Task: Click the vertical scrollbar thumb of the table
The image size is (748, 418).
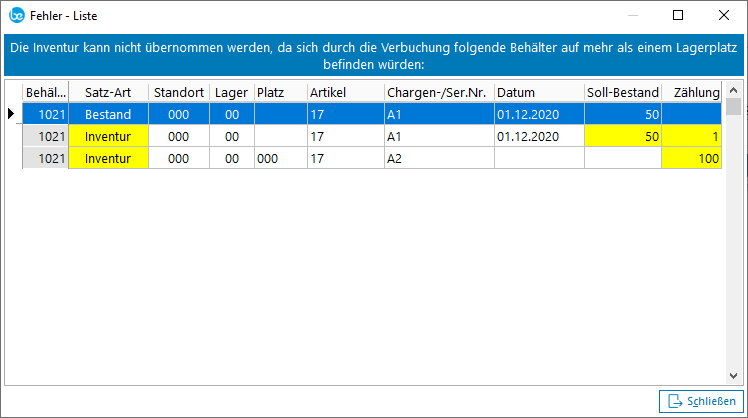Action: tap(734, 108)
